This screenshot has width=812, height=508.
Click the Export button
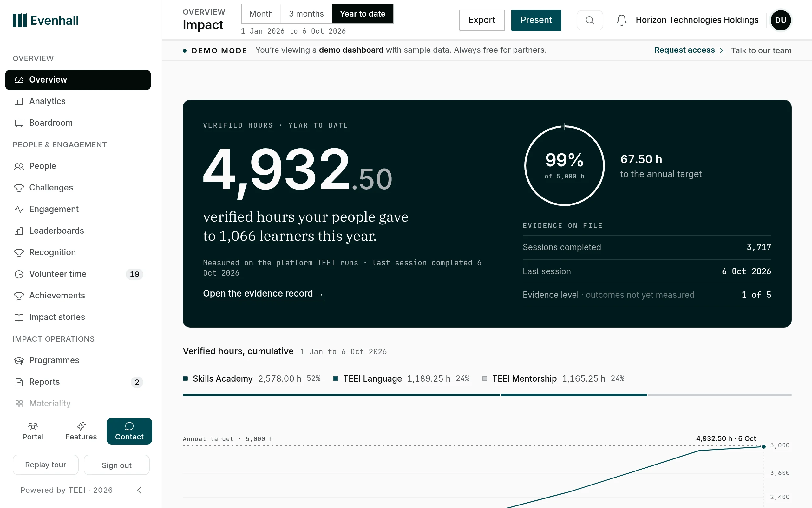(x=482, y=20)
